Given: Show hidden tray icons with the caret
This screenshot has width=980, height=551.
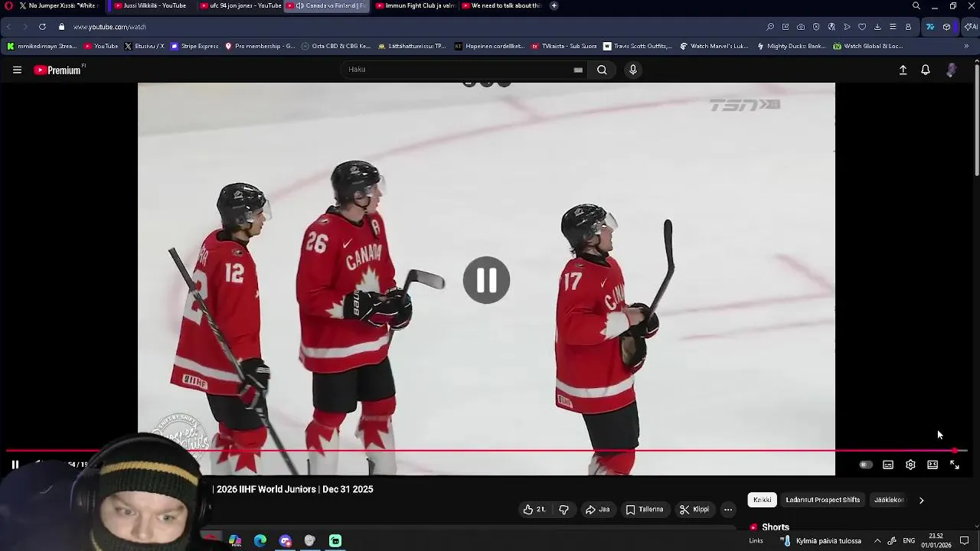Looking at the screenshot, I should click(x=877, y=541).
